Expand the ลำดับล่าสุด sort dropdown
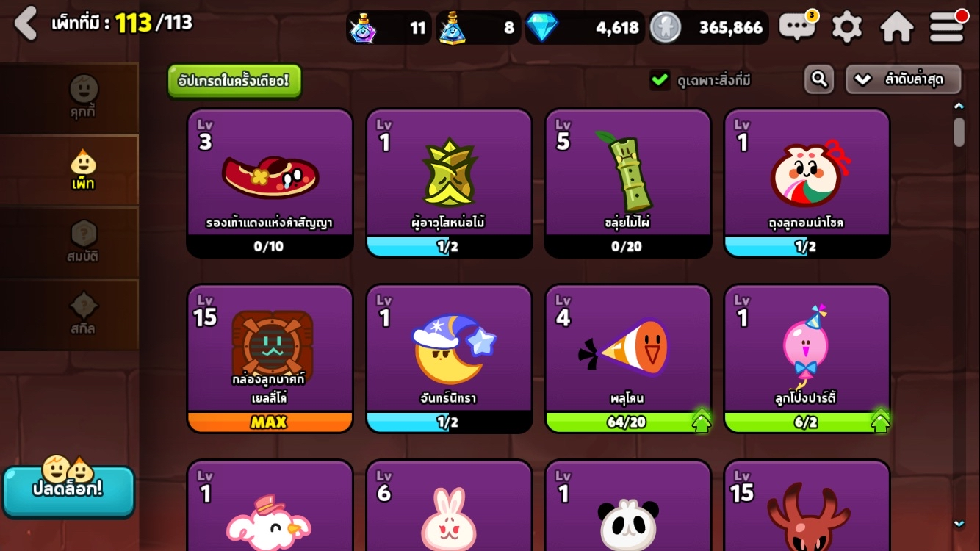The height and width of the screenshot is (551, 980). tap(904, 79)
